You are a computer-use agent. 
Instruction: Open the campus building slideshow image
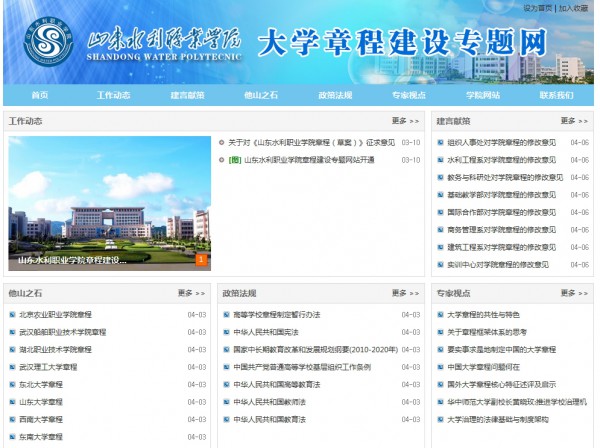(109, 200)
